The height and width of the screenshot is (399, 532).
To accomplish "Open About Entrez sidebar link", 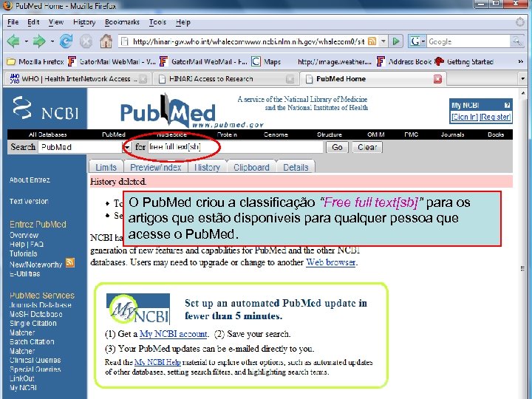I will click(30, 180).
